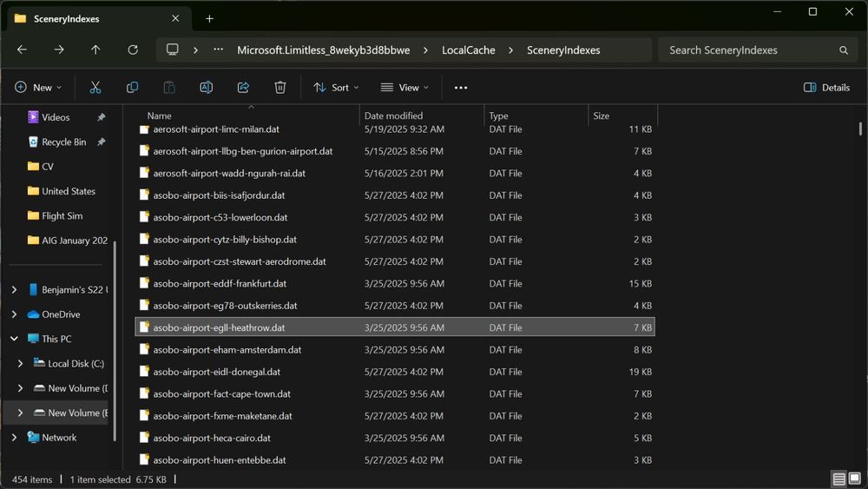Go up one folder level
The width and height of the screenshot is (868, 489).
point(95,50)
